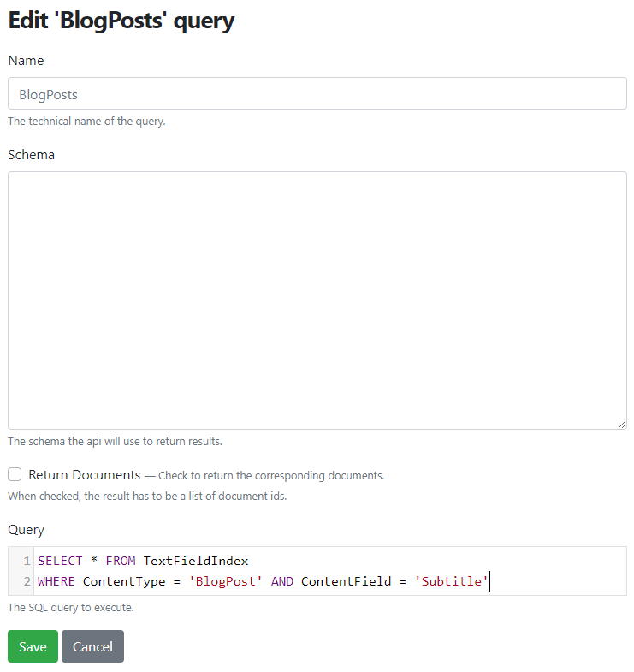
Task: Enable the Return Documents checkbox
Action: coord(15,474)
